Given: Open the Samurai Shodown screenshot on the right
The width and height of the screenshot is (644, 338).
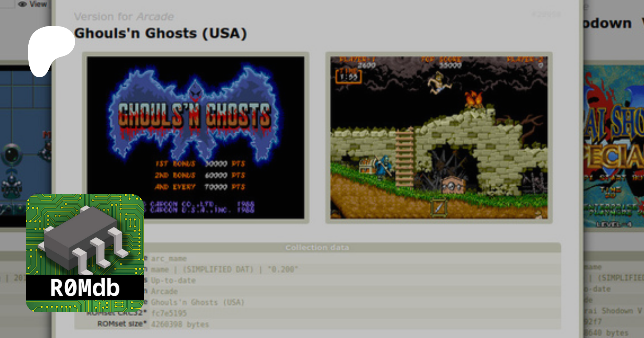Looking at the screenshot, I should (x=614, y=147).
